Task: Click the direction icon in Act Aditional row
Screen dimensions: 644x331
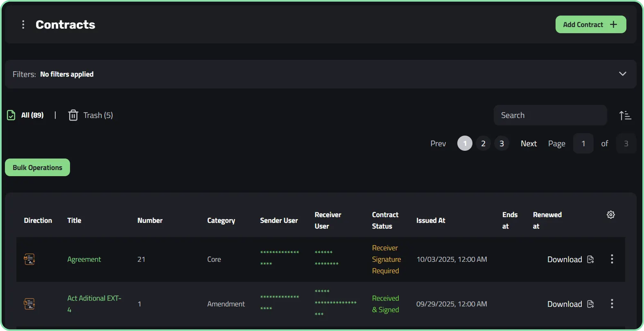Action: (x=29, y=304)
